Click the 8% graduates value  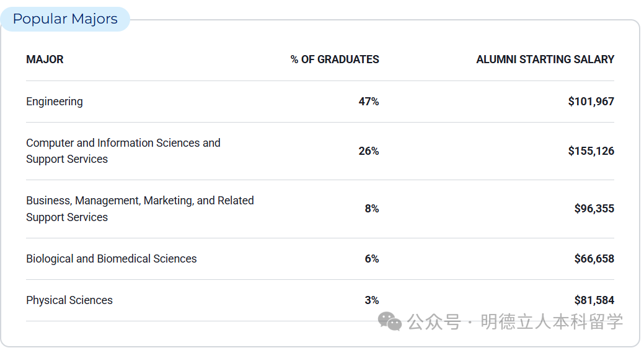[372, 209]
